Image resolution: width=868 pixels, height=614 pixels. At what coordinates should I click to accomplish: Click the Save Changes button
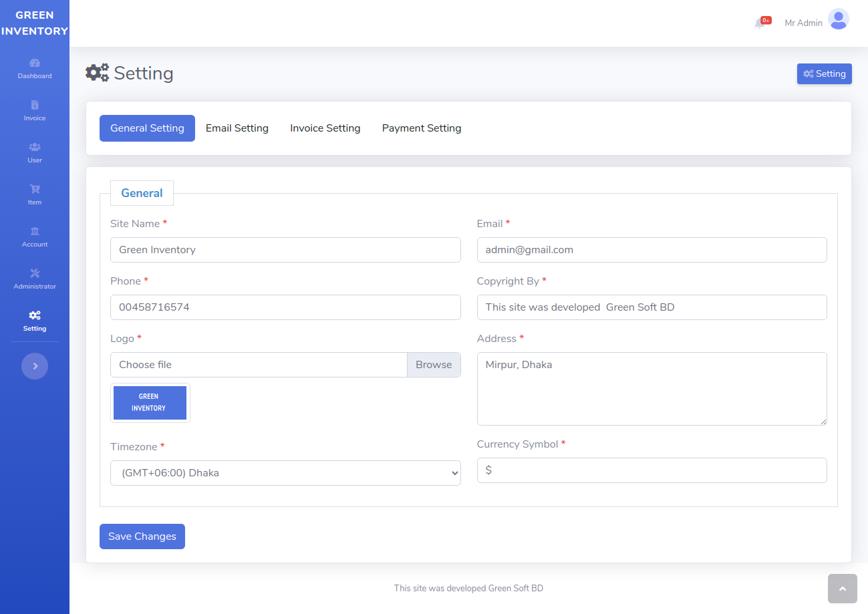(142, 536)
